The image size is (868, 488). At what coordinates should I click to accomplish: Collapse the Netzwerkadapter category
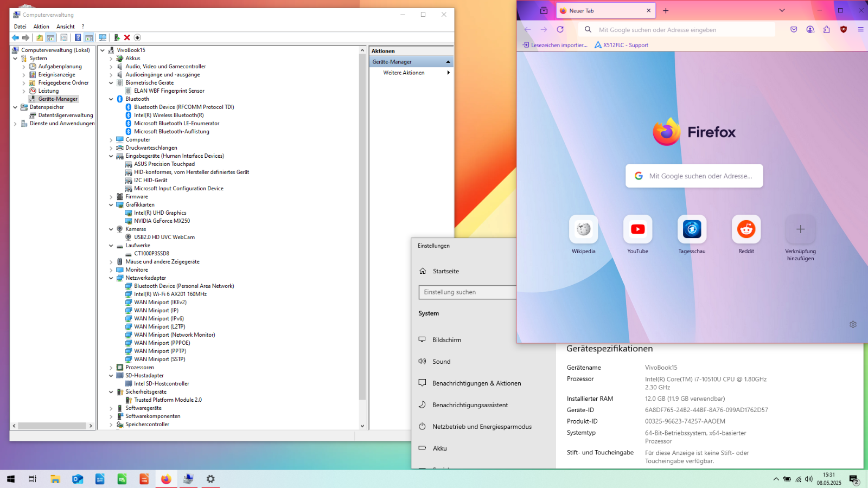click(x=111, y=278)
